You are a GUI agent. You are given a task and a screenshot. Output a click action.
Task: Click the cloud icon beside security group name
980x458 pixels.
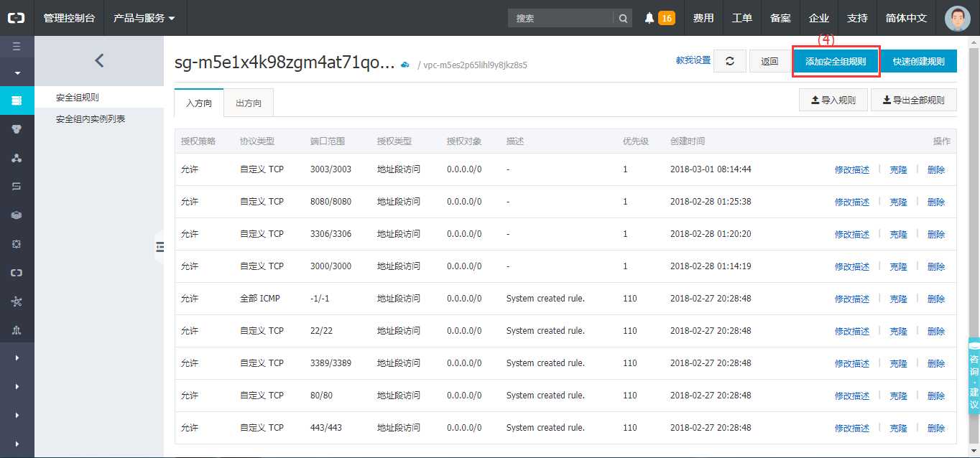click(x=405, y=65)
